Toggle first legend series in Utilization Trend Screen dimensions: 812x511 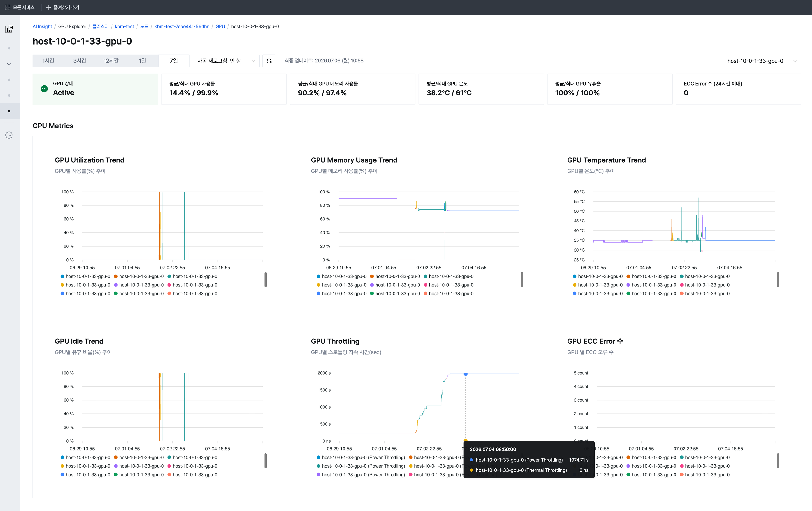pyautogui.click(x=85, y=276)
